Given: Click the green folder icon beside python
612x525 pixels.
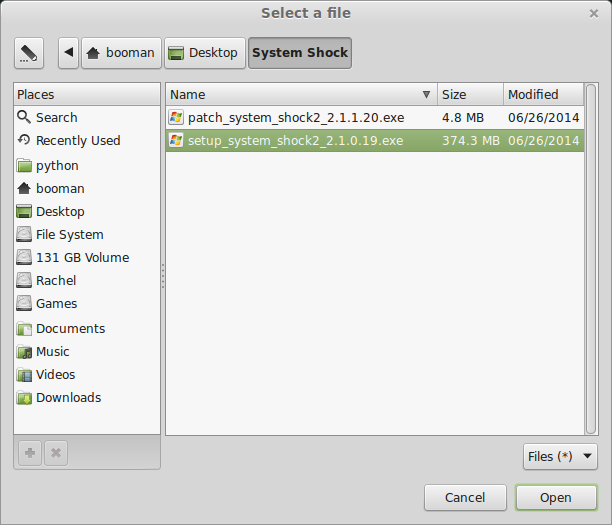Looking at the screenshot, I should (24, 166).
